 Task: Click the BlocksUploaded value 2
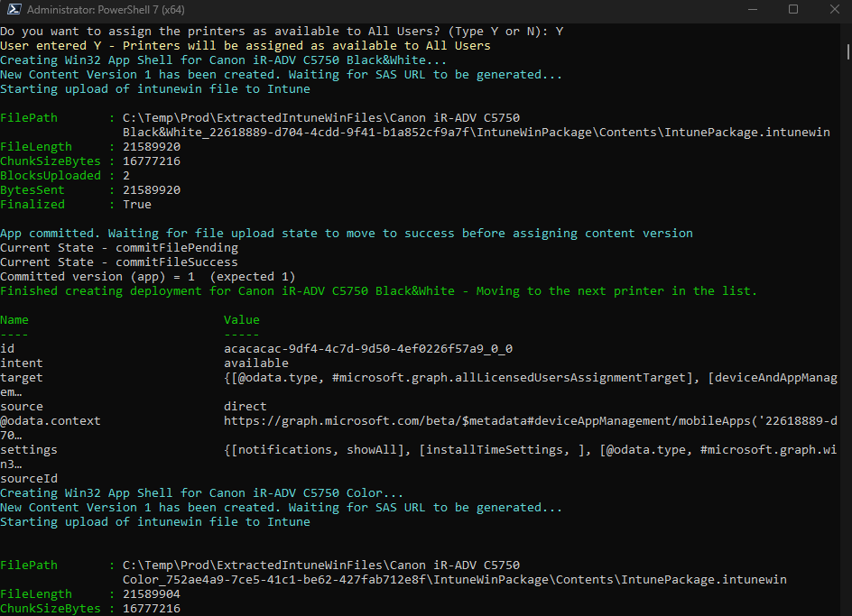point(126,176)
